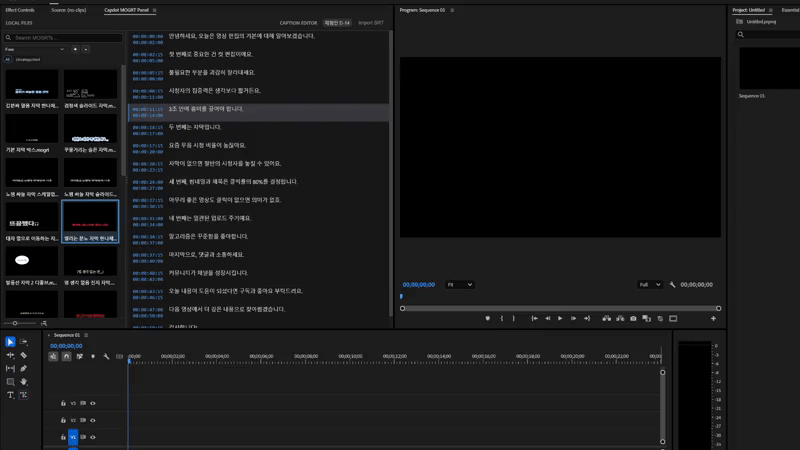This screenshot has width=800, height=450.
Task: Expand the Free category dropdown
Action: tap(34, 49)
